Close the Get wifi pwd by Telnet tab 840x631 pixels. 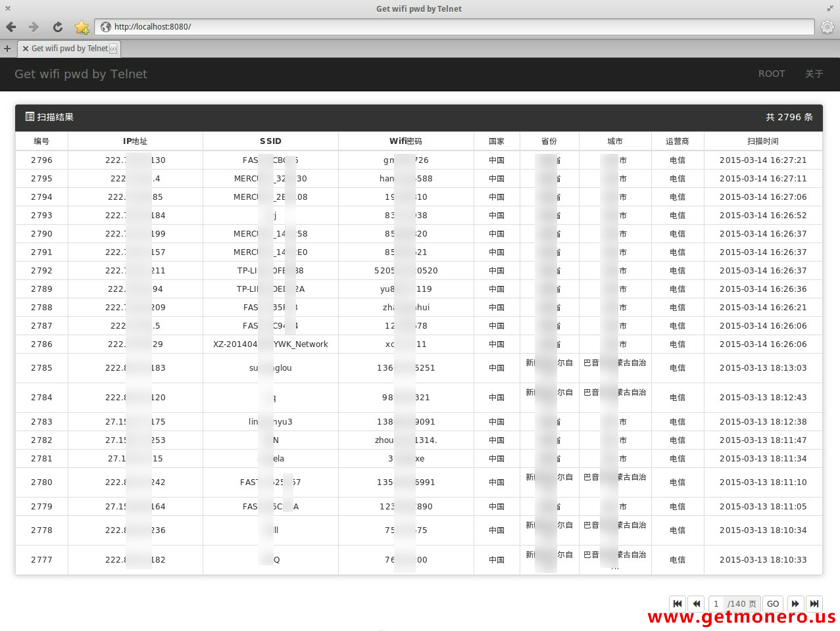[26, 49]
